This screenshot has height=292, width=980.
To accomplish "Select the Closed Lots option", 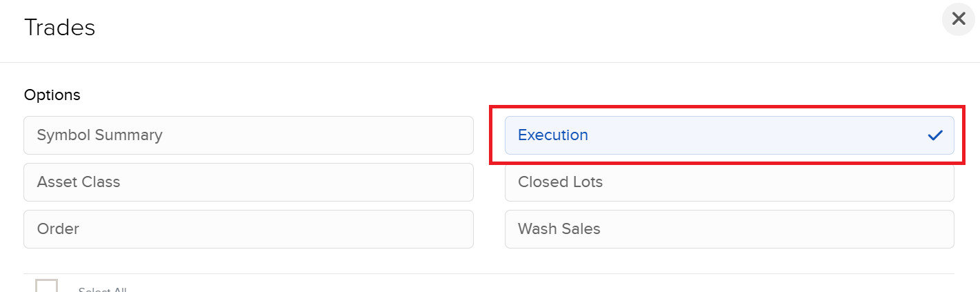I will click(729, 182).
